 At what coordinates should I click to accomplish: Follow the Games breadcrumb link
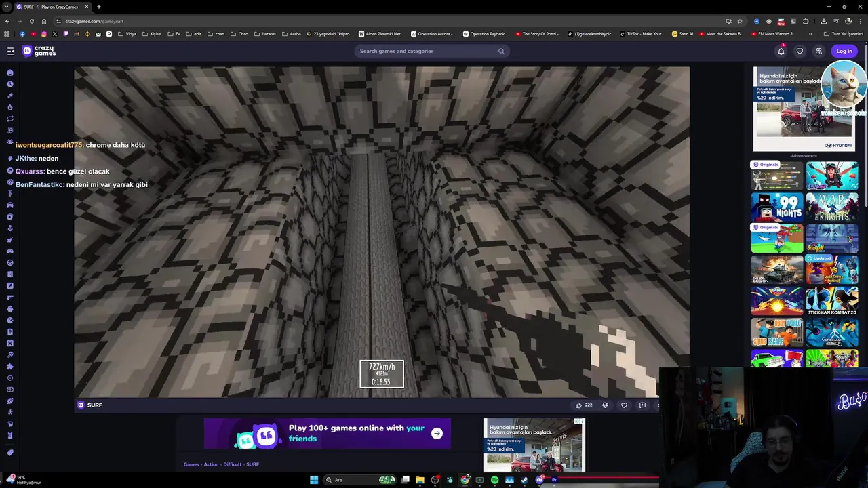tap(191, 464)
